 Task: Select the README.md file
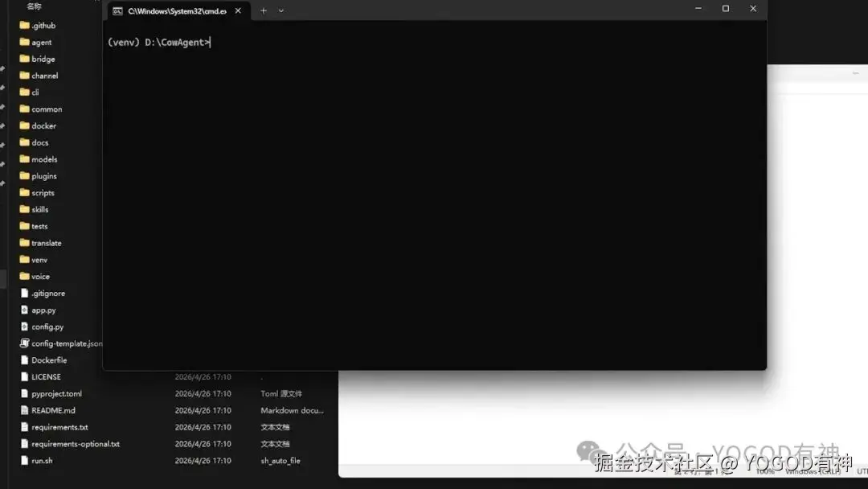pos(47,410)
